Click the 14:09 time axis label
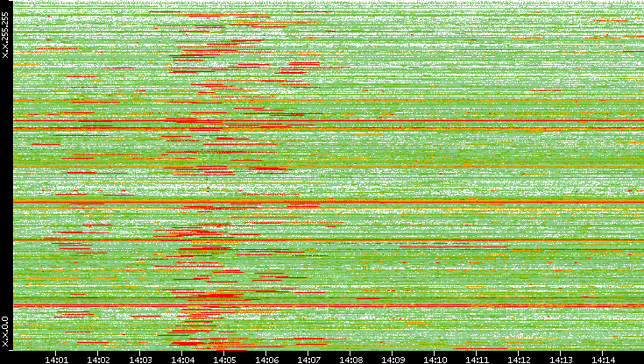Viewport: 644px width, 364px height. [393, 360]
